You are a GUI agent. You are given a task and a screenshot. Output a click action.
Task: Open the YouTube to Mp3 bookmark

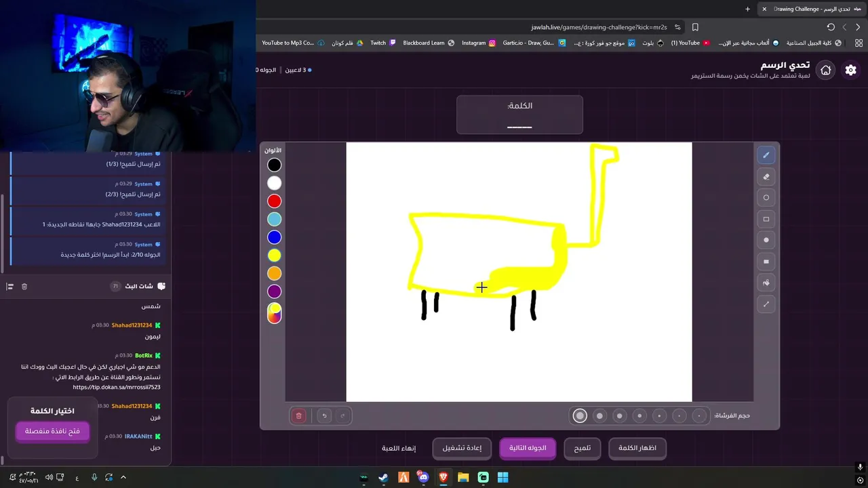293,43
